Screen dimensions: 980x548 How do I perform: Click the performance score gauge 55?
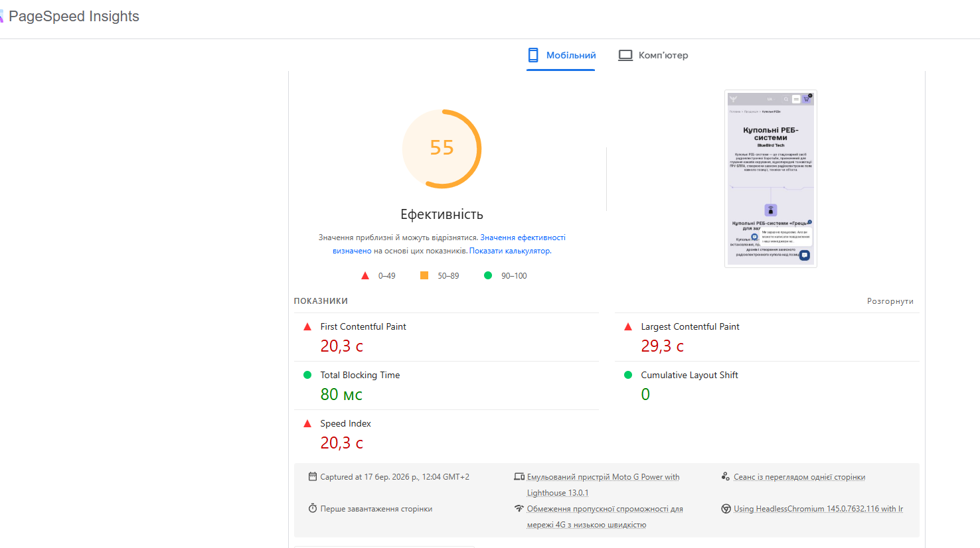[x=442, y=149]
